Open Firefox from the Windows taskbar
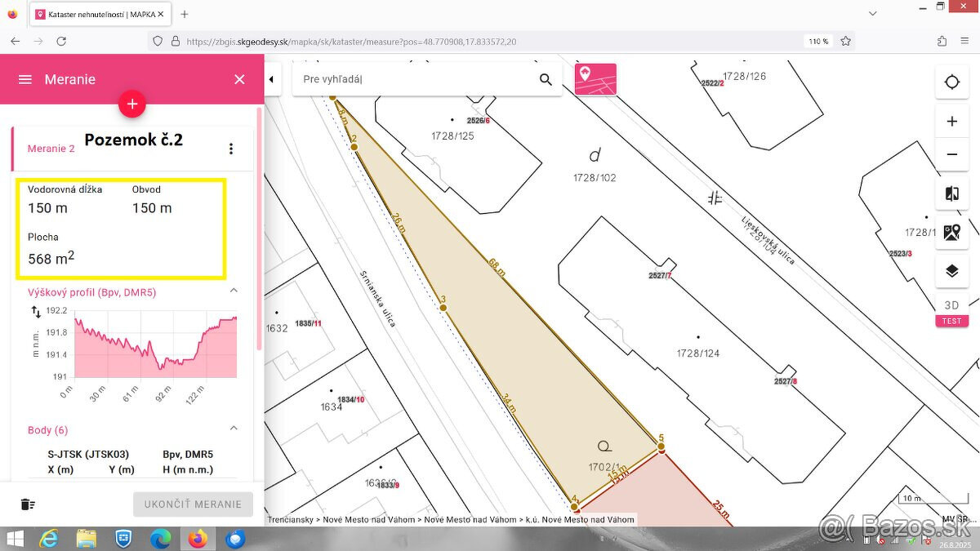The width and height of the screenshot is (980, 551). pos(197,539)
